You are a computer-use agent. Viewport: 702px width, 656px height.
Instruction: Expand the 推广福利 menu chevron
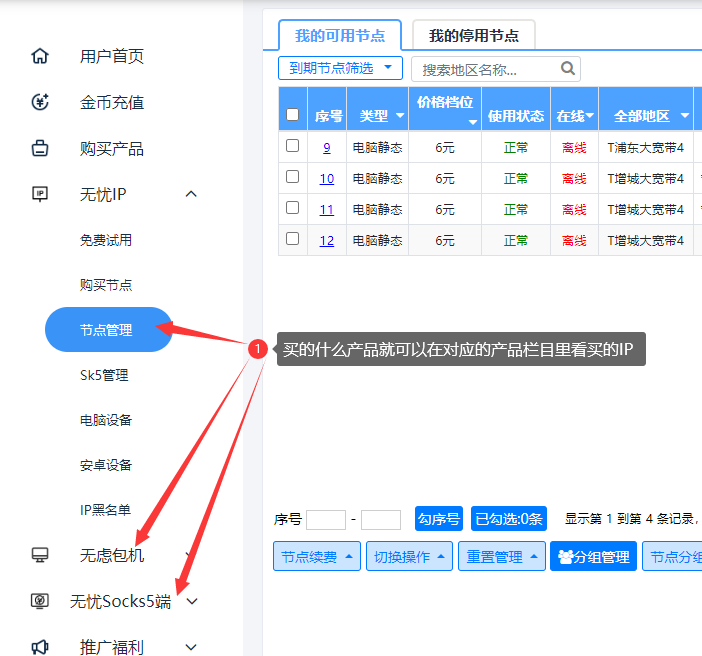point(191,647)
